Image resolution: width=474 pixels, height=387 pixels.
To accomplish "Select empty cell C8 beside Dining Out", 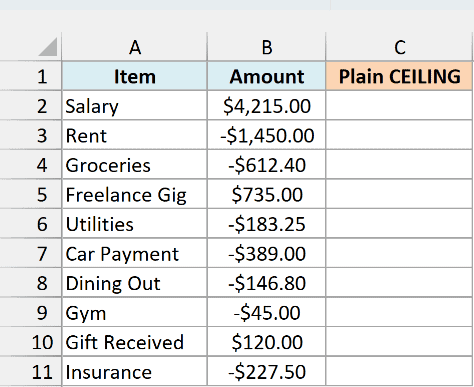I will click(399, 283).
